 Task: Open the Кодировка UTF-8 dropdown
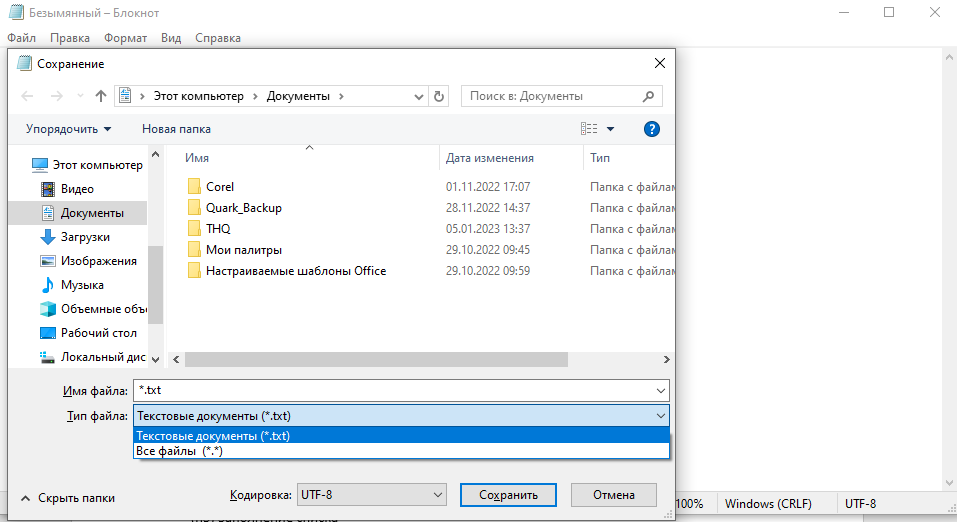point(371,495)
